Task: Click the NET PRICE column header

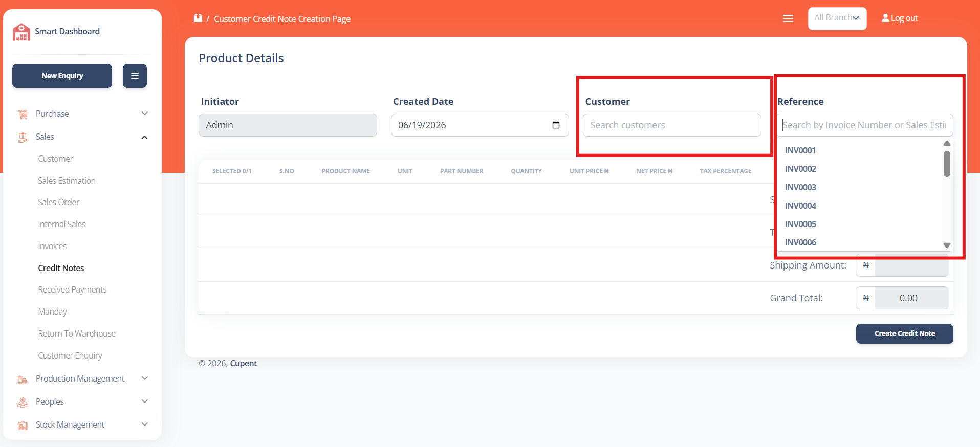Action: (x=654, y=171)
